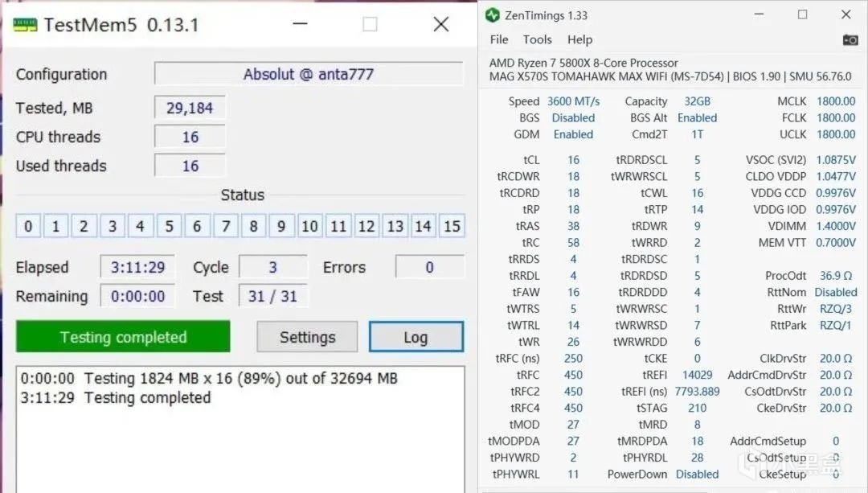This screenshot has height=493, width=868.
Task: Click the tSTAG value 210
Action: 697,409
